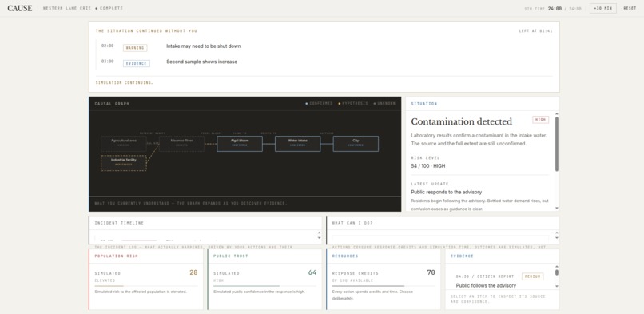Advance simulation with +30 MIN button
Image resolution: width=644 pixels, height=314 pixels.
tap(603, 8)
